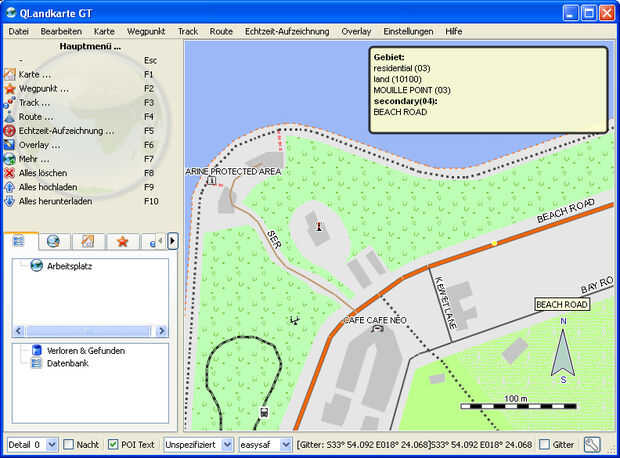Click the Datenbank icon
The height and width of the screenshot is (458, 620).
[36, 363]
